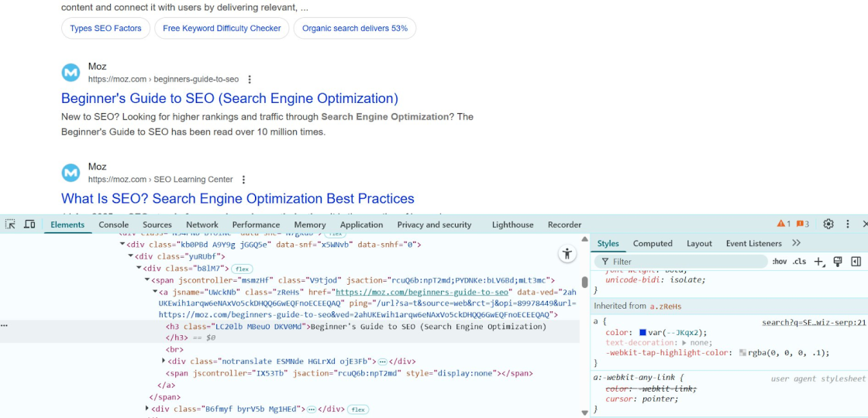Open accessibility tree view button
868x418 pixels.
[567, 254]
